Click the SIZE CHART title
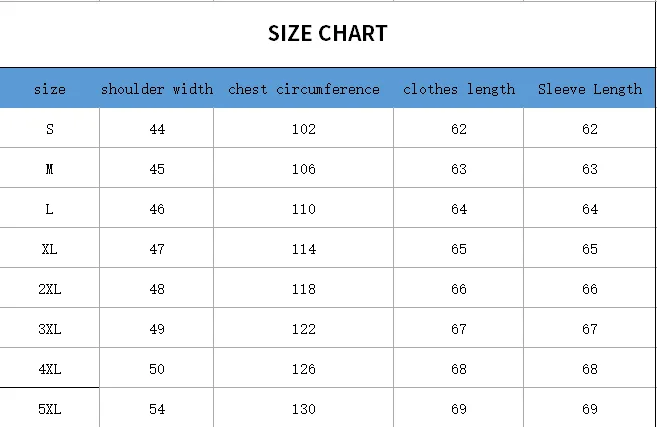 click(x=327, y=33)
